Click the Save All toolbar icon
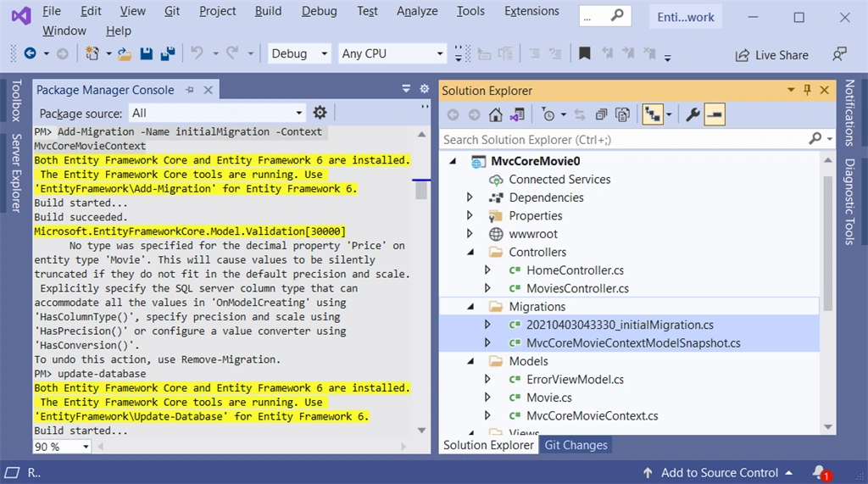 tap(168, 53)
